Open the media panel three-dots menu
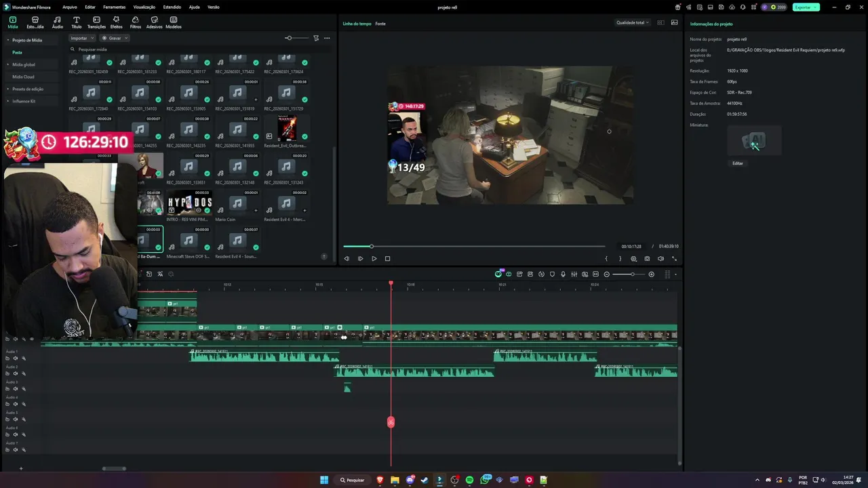The image size is (868, 488). [327, 38]
